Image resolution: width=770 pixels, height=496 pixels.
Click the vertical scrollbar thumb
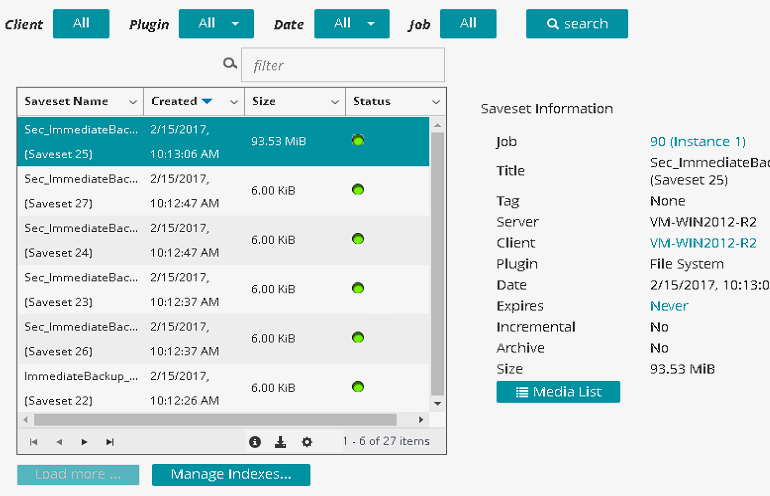(438, 264)
